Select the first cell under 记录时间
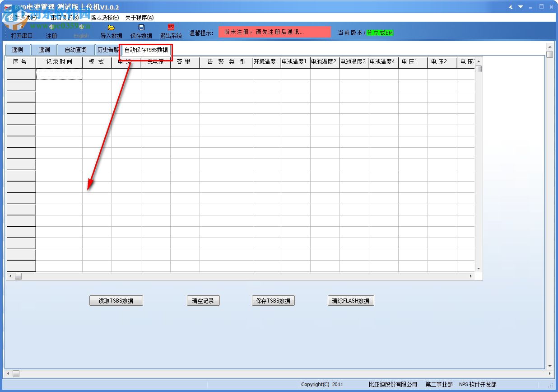 click(59, 74)
